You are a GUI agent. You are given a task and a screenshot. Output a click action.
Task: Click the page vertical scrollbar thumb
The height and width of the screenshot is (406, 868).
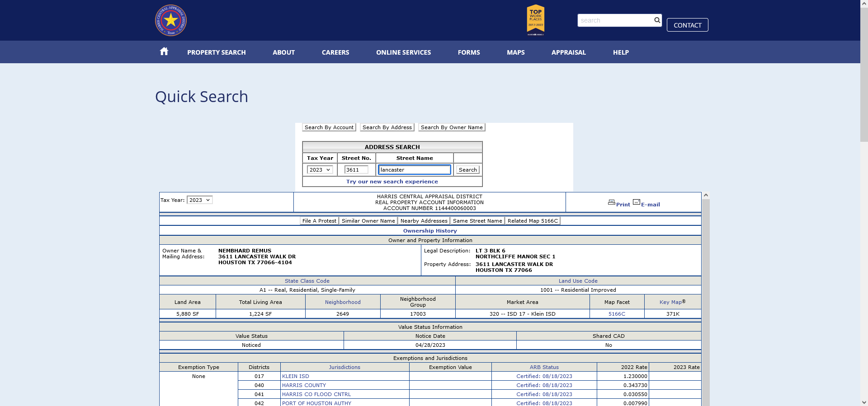click(x=864, y=75)
